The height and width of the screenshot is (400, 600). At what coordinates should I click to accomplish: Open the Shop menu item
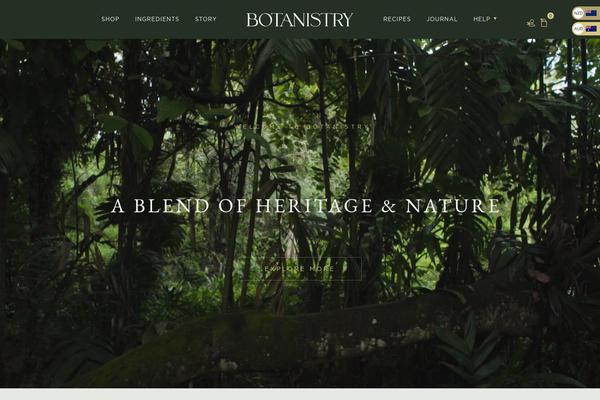click(110, 19)
